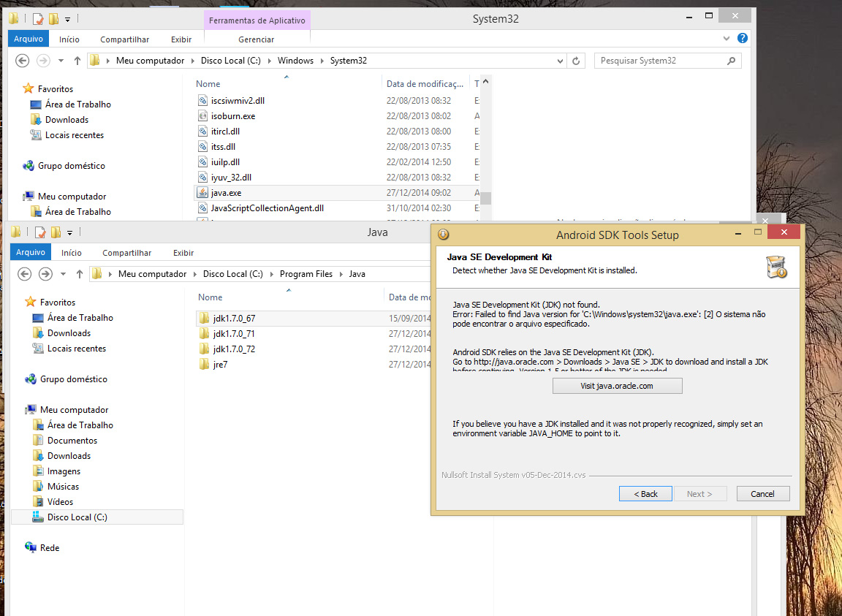Sort System32 by Data de modificação column
The width and height of the screenshot is (842, 616).
(x=425, y=84)
